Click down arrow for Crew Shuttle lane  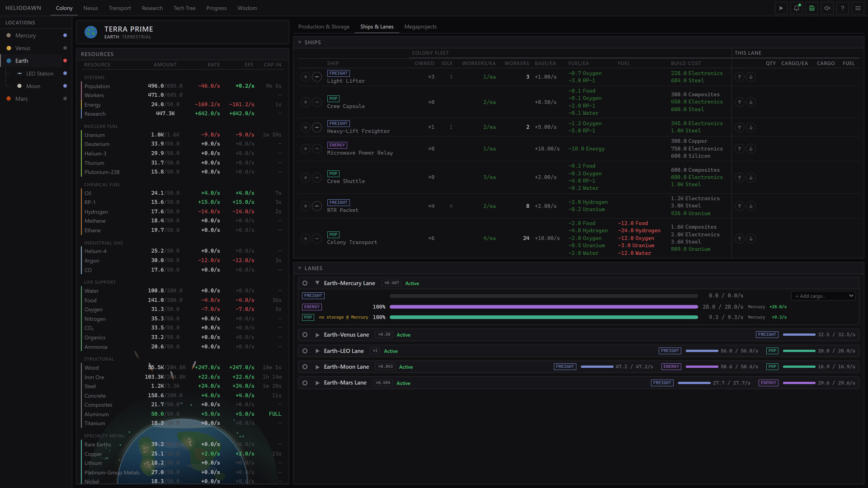pyautogui.click(x=751, y=178)
